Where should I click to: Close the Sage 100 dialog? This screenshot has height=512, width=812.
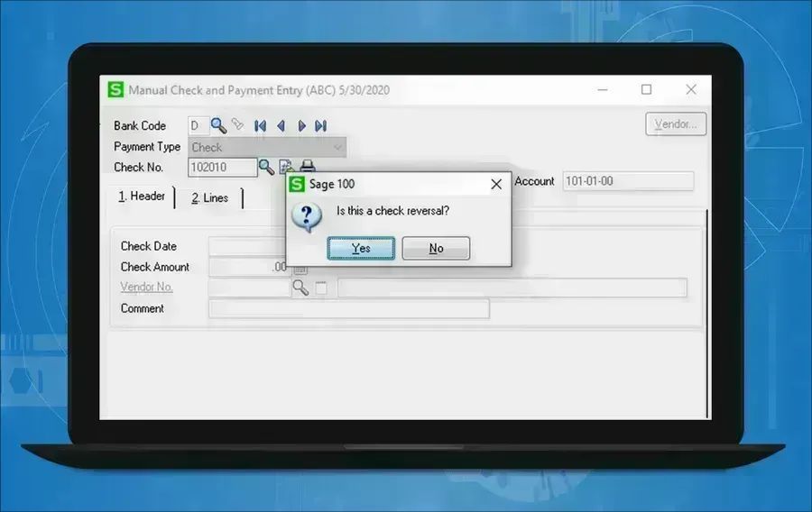click(x=496, y=184)
